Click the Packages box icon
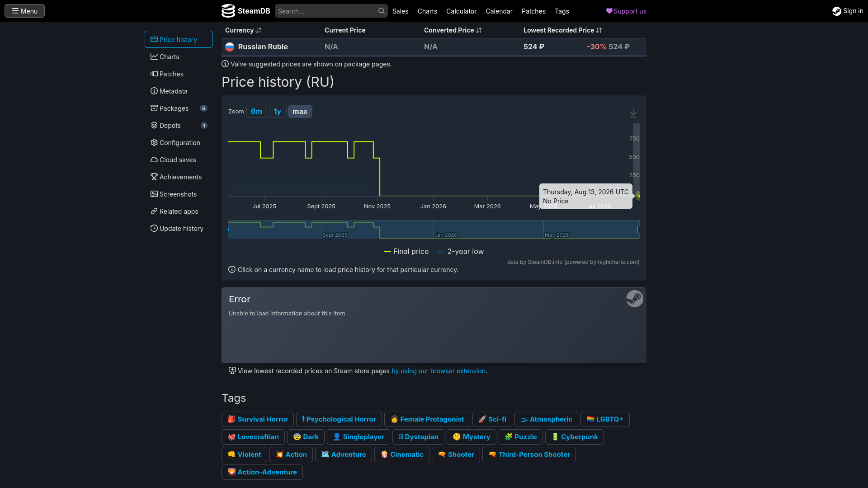The height and width of the screenshot is (488, 868). (154, 108)
